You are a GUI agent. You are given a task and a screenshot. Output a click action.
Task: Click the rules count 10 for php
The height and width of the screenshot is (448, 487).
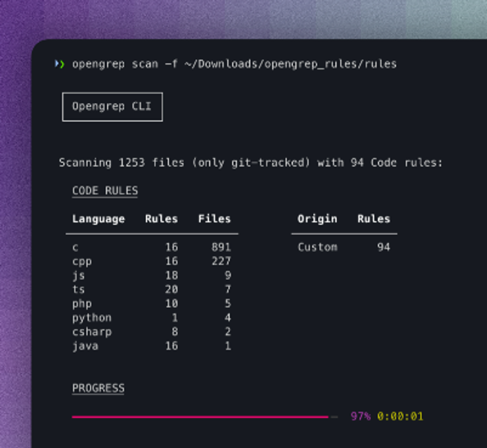pyautogui.click(x=172, y=303)
